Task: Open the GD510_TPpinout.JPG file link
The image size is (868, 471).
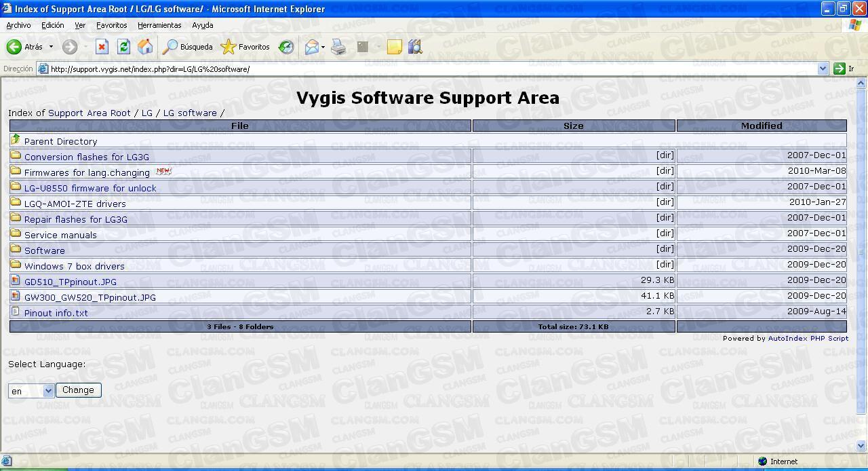Action: (x=71, y=282)
